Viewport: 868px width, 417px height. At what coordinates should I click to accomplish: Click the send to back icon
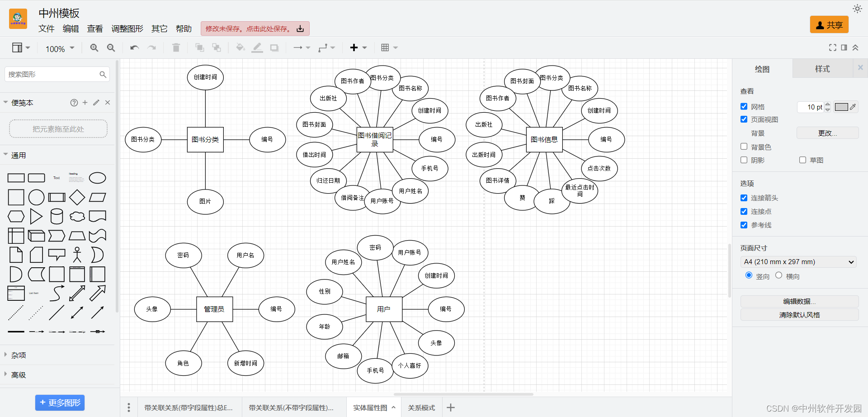click(217, 47)
